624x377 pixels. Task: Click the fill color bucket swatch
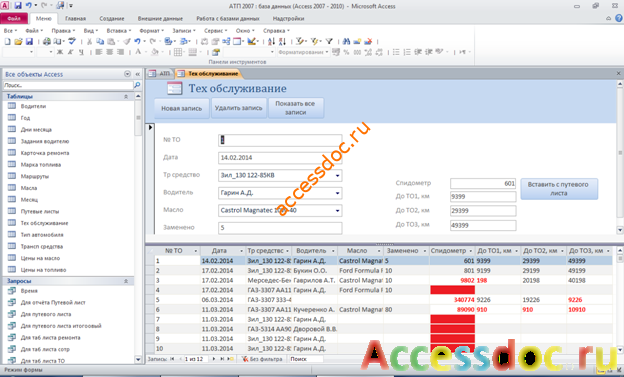pos(155,52)
